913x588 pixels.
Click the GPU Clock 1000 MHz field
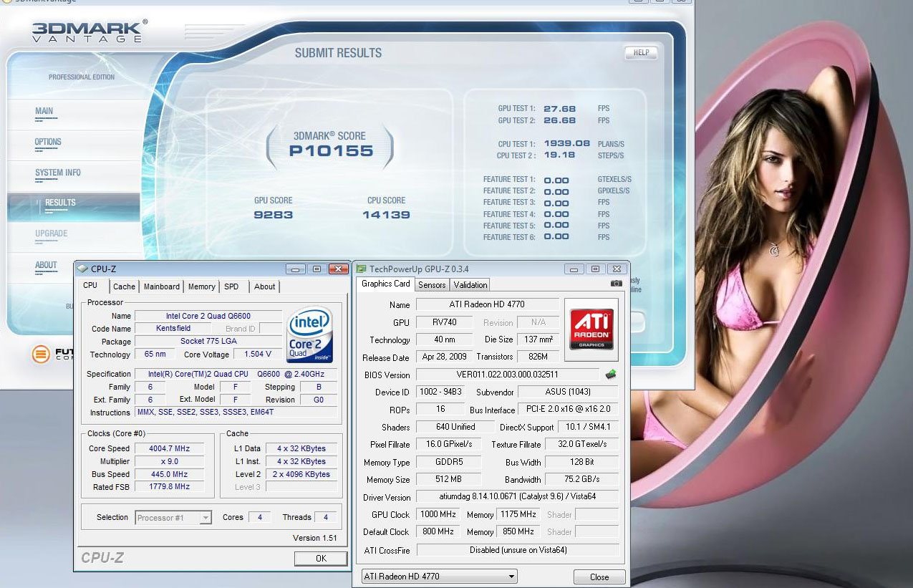tap(439, 514)
